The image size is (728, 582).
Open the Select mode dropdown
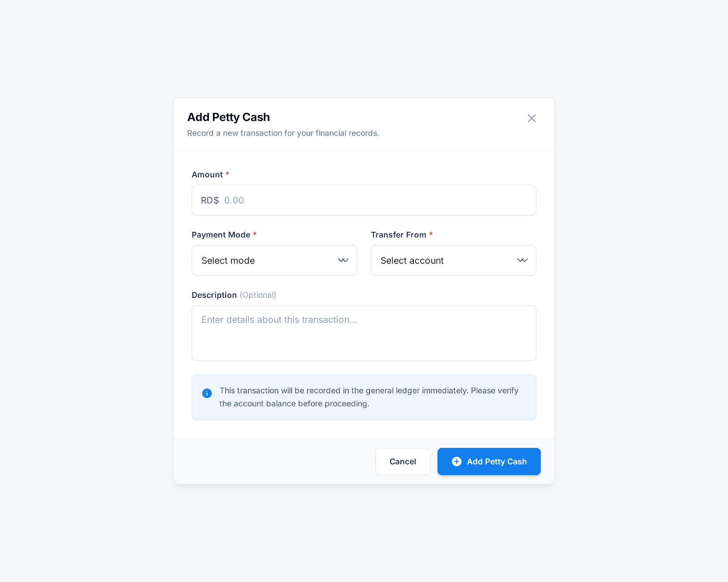274,261
